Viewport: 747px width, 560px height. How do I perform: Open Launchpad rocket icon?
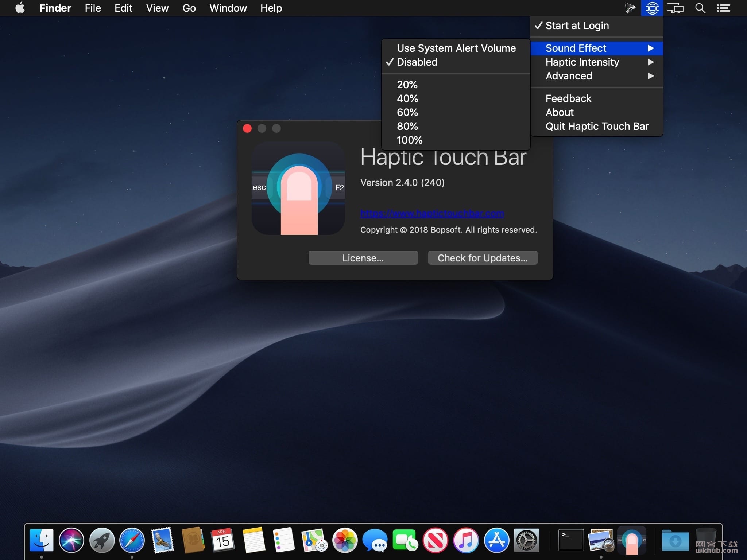[102, 540]
